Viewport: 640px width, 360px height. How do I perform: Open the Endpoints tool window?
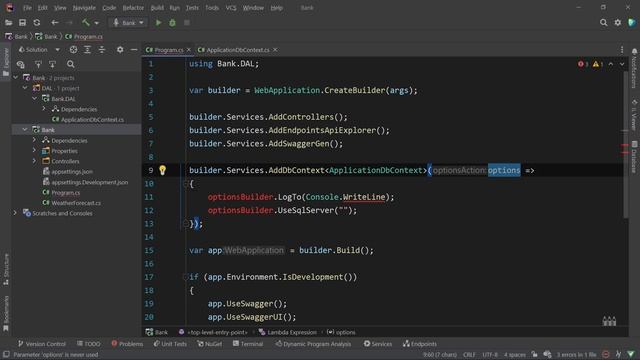coord(420,344)
